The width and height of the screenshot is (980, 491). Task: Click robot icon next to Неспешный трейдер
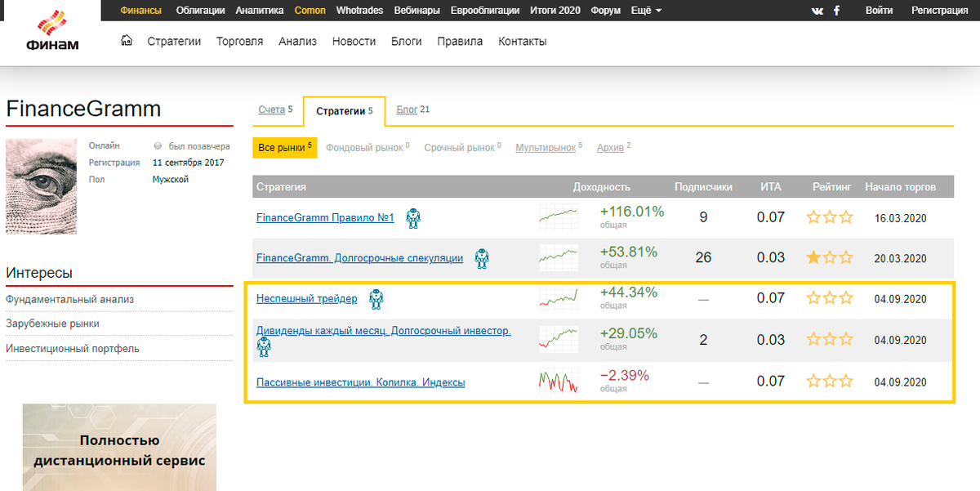[x=376, y=299]
